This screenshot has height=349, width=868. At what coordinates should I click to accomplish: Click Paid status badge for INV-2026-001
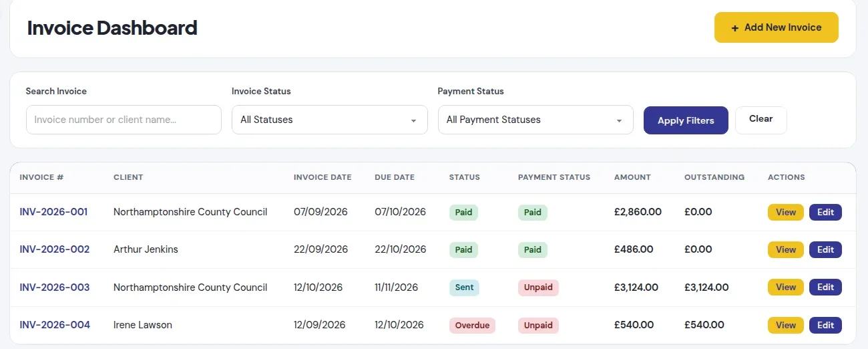tap(463, 212)
